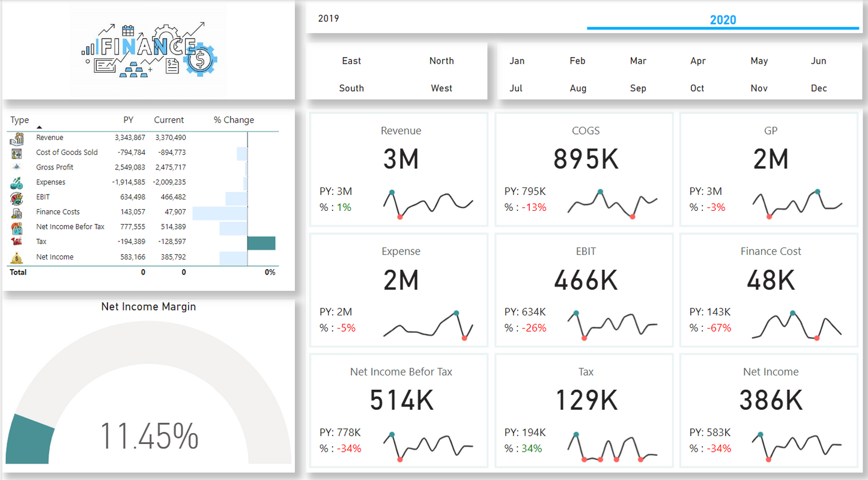Image resolution: width=868 pixels, height=480 pixels.
Task: Click the Finance Costs row icon
Action: (17, 213)
